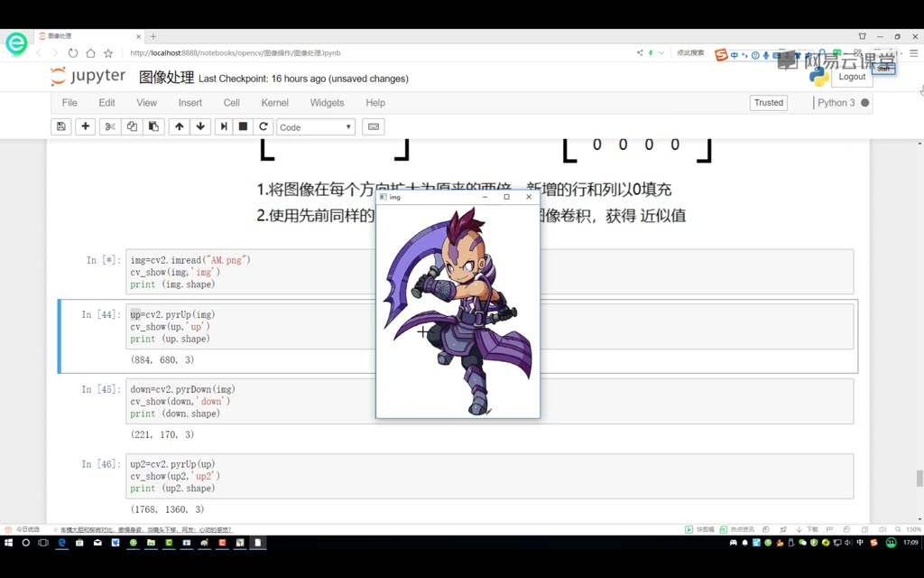Click the 点此搜索 search box
Image resolution: width=924 pixels, height=578 pixels.
click(690, 53)
